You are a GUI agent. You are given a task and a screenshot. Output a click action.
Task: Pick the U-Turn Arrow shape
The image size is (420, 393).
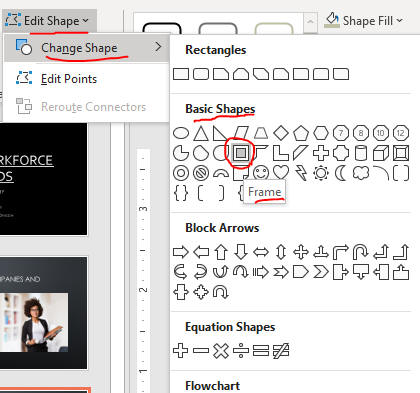click(x=361, y=252)
